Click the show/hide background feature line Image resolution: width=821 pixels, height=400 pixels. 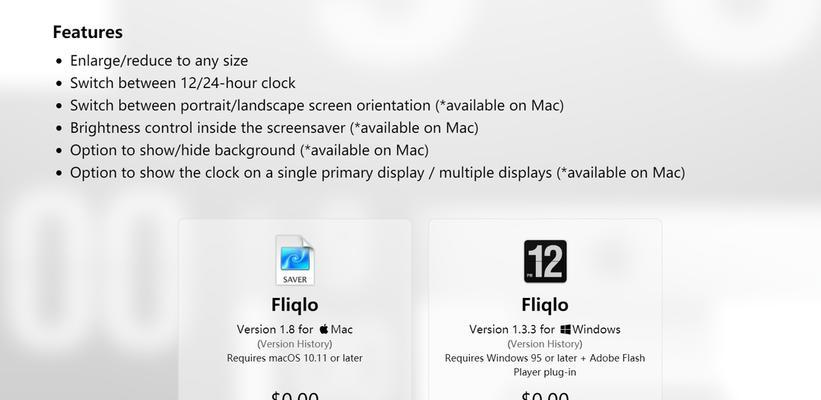[x=249, y=151]
